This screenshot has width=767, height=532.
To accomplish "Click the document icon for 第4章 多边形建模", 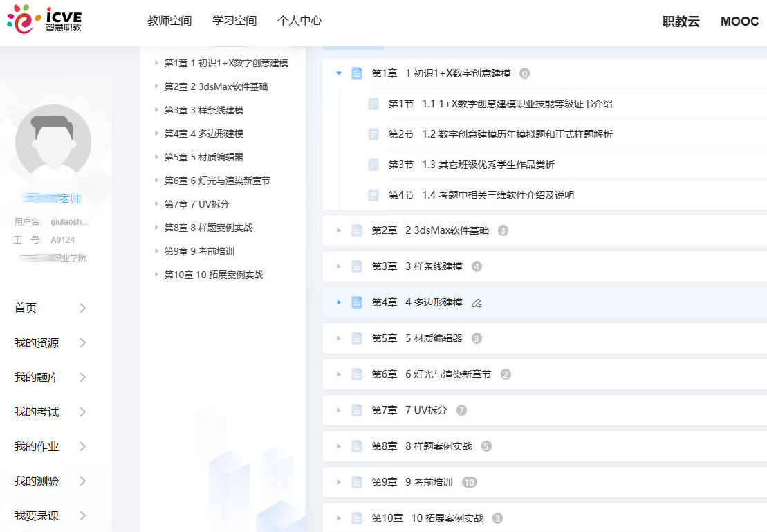I will 357,302.
